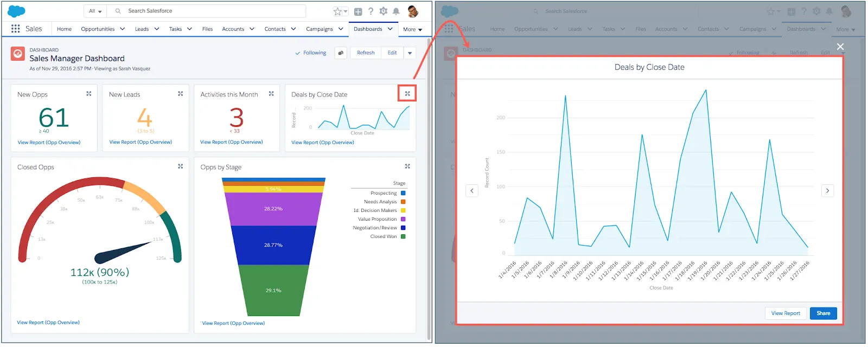Open the dashboard comments feed icon
Image resolution: width=868 pixels, height=347 pixels.
tap(341, 53)
